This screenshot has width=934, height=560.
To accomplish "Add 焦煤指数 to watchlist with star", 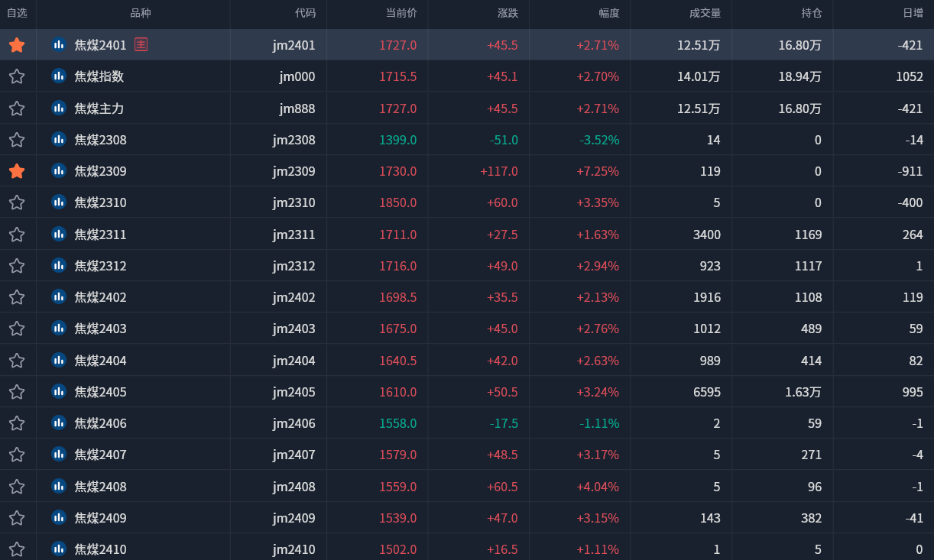I will pos(17,76).
